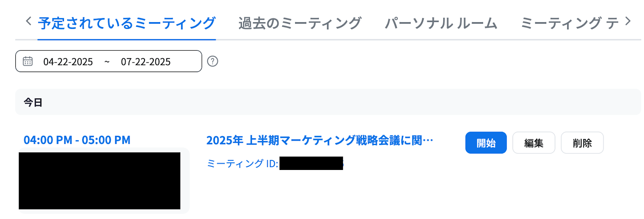Viewport: 644px width, 219px height.
Task: Click the question mark help icon
Action: point(213,61)
